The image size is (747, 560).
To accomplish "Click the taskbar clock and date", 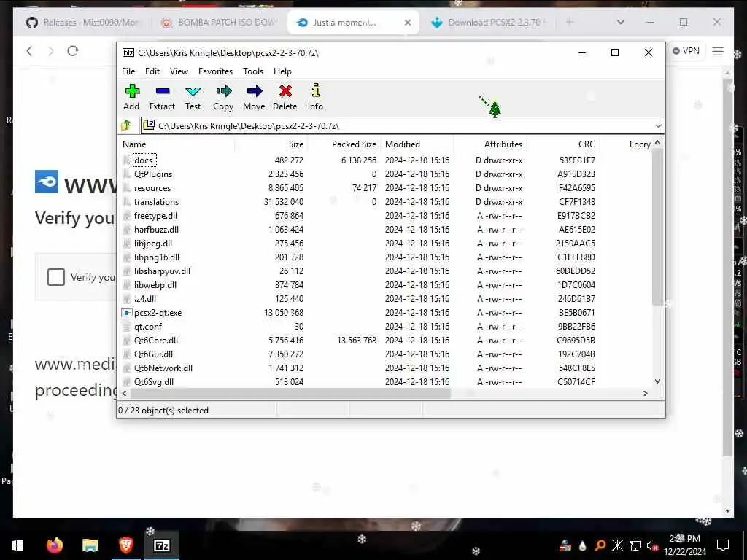I will coord(685,545).
